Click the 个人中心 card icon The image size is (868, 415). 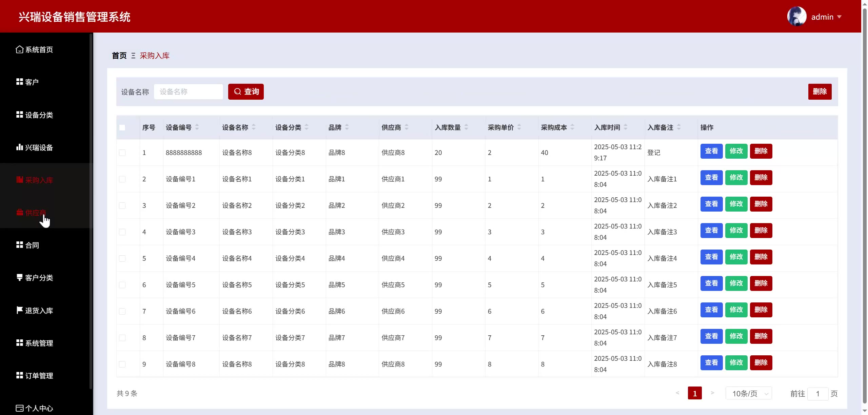pyautogui.click(x=19, y=408)
